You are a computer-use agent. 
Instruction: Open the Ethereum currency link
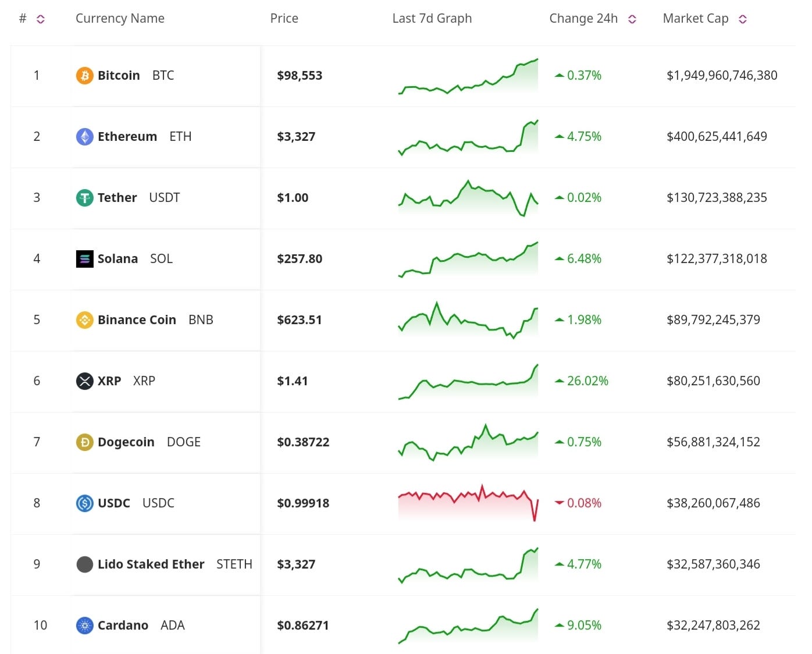(127, 137)
